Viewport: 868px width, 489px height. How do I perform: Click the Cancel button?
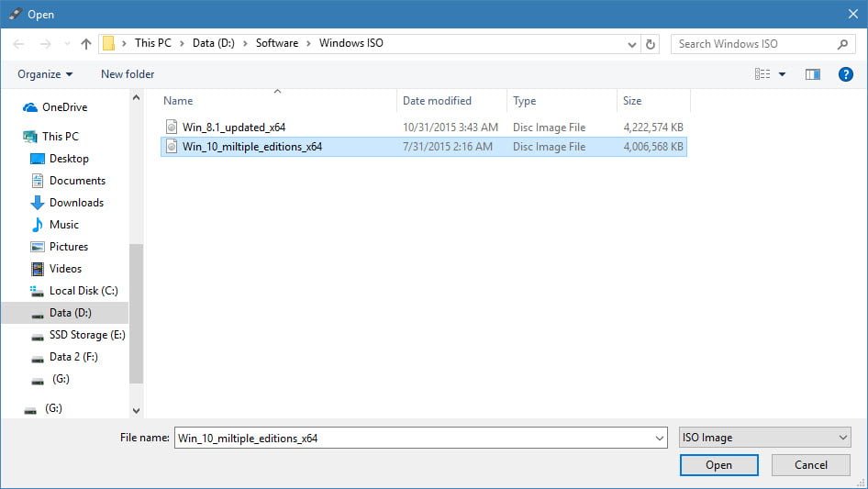811,465
